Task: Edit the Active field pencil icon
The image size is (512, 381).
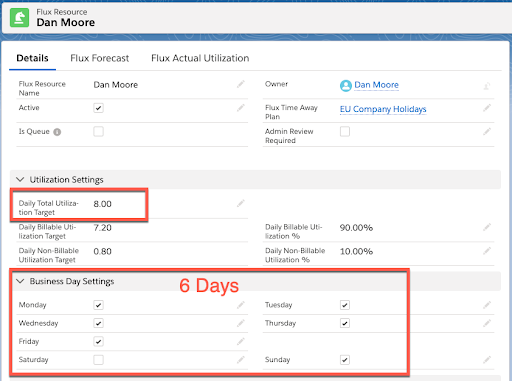Action: (x=241, y=108)
